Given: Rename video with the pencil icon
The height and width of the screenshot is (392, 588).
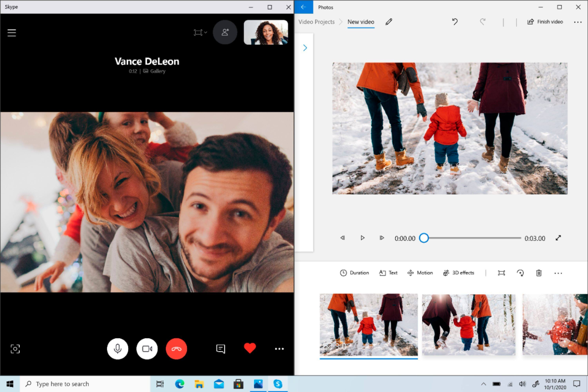Looking at the screenshot, I should (389, 22).
